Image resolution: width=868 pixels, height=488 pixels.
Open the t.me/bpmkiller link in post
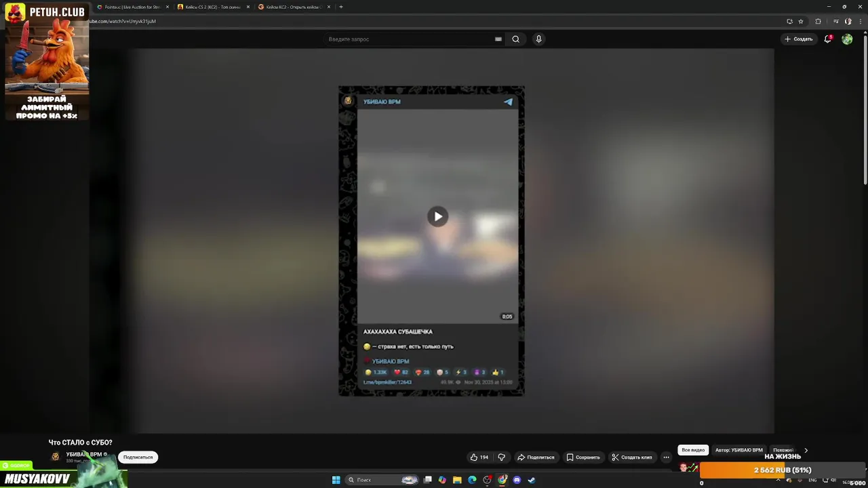pos(388,382)
